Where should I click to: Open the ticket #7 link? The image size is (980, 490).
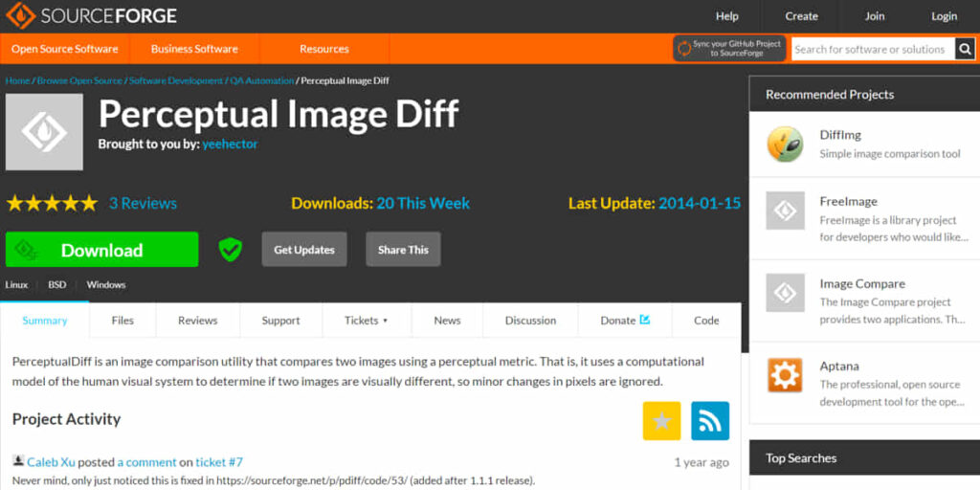click(x=219, y=462)
